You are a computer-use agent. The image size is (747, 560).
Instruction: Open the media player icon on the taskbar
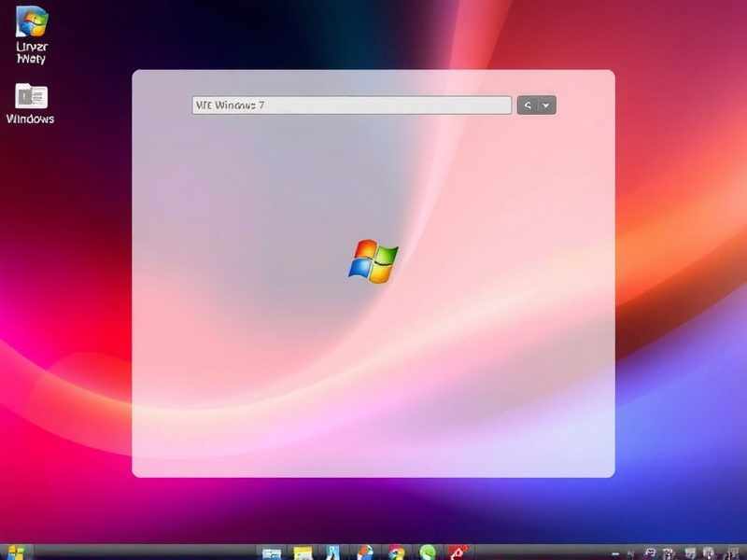(x=331, y=550)
